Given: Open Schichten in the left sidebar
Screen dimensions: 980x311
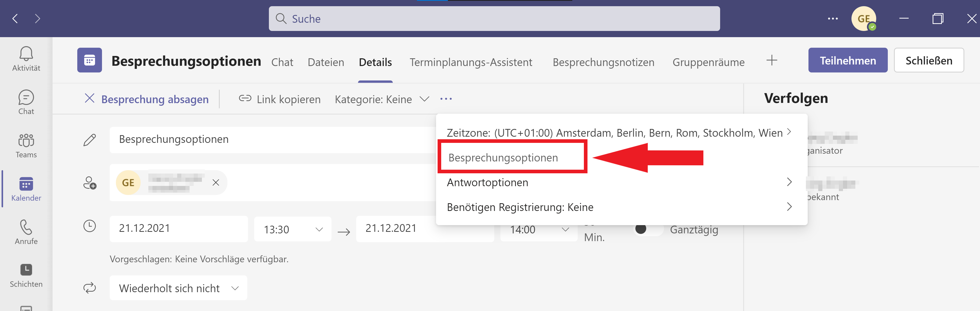Looking at the screenshot, I should pos(26,276).
